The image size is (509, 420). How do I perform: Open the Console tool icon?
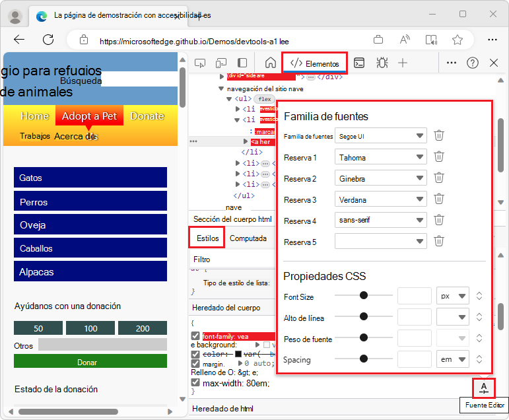click(359, 63)
